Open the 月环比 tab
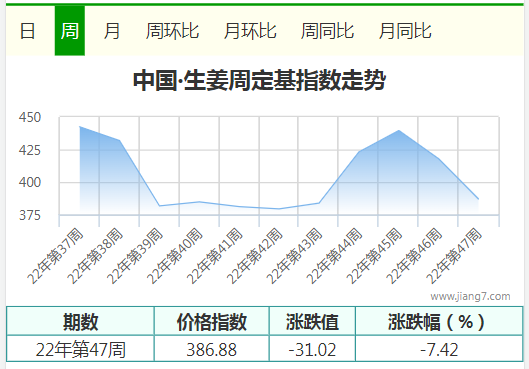 pos(250,31)
